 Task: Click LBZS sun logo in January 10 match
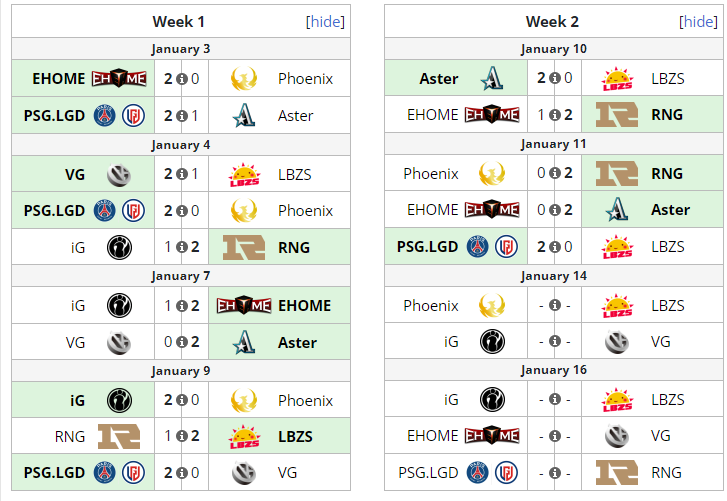pyautogui.click(x=617, y=78)
